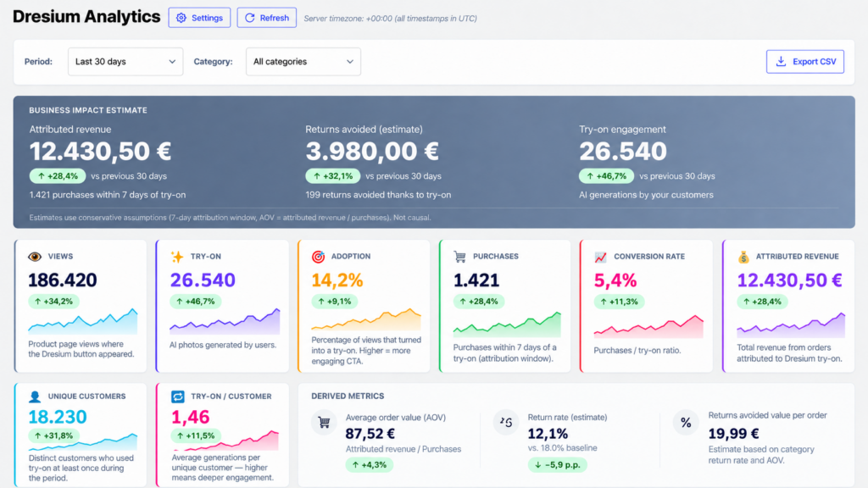Click the server timezone note
This screenshot has height=488, width=868.
[x=390, y=19]
